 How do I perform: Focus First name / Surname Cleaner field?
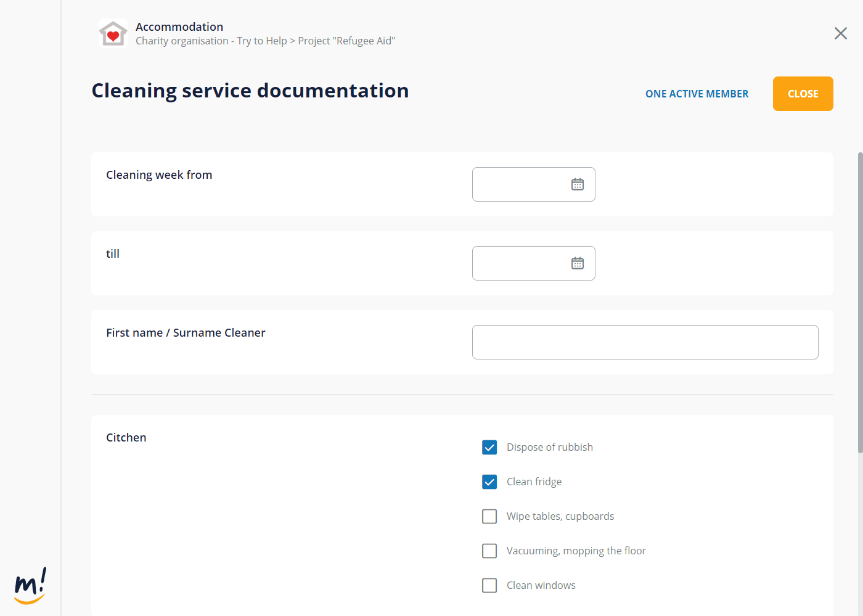645,342
